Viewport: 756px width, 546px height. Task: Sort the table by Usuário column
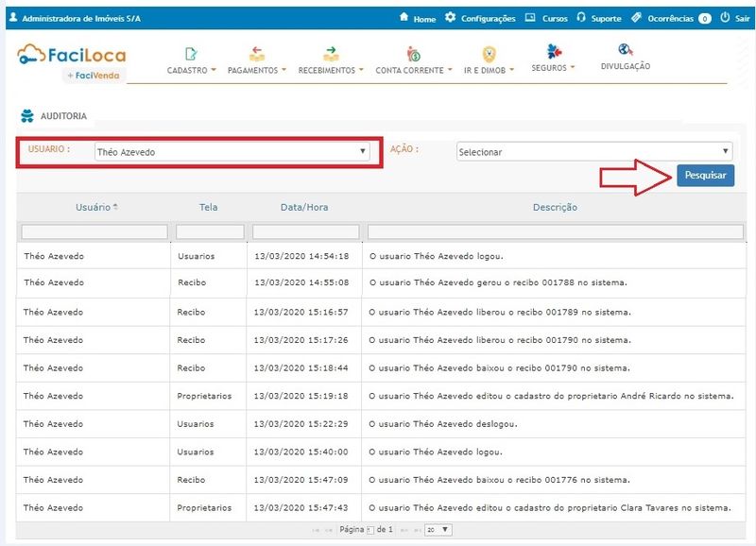[93, 207]
